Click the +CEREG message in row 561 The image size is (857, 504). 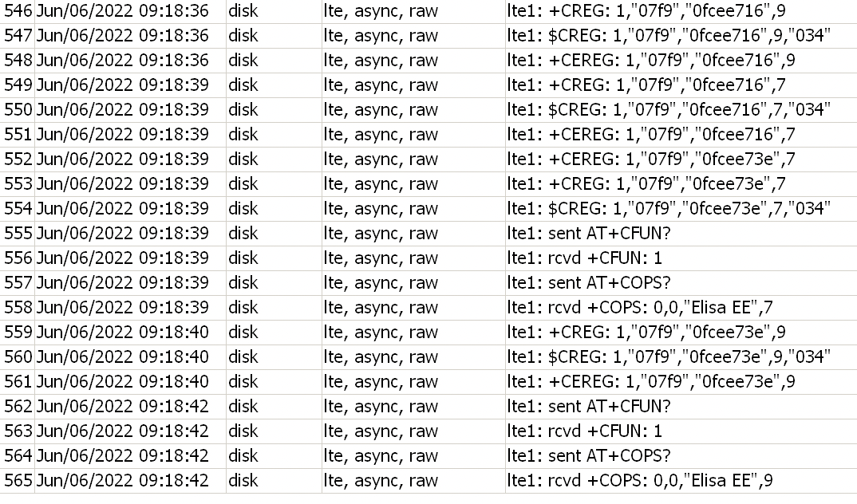tap(651, 382)
